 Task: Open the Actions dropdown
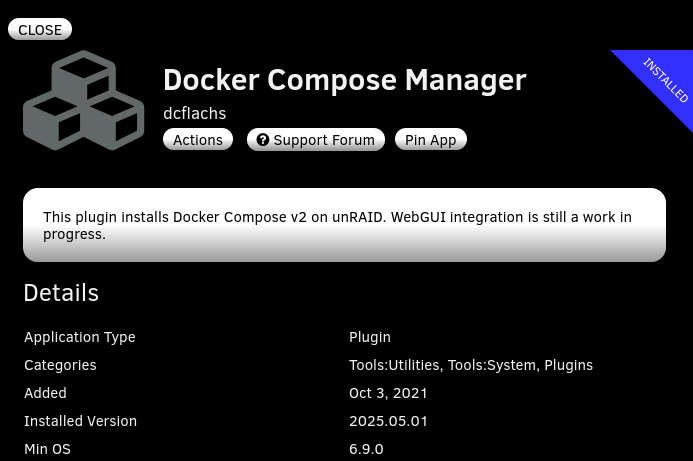tap(198, 140)
